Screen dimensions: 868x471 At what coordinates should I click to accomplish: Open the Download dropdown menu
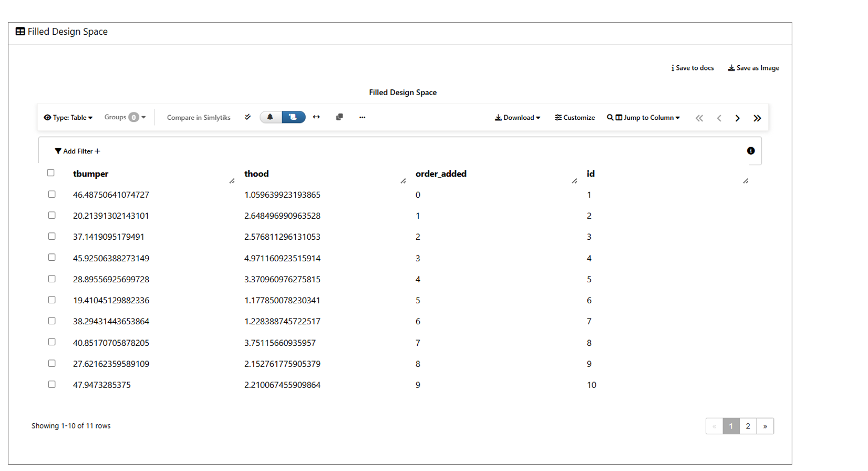[518, 118]
